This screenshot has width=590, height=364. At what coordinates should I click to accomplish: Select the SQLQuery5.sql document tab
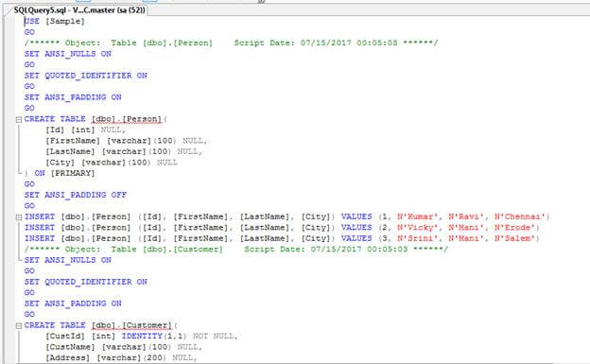pyautogui.click(x=79, y=10)
